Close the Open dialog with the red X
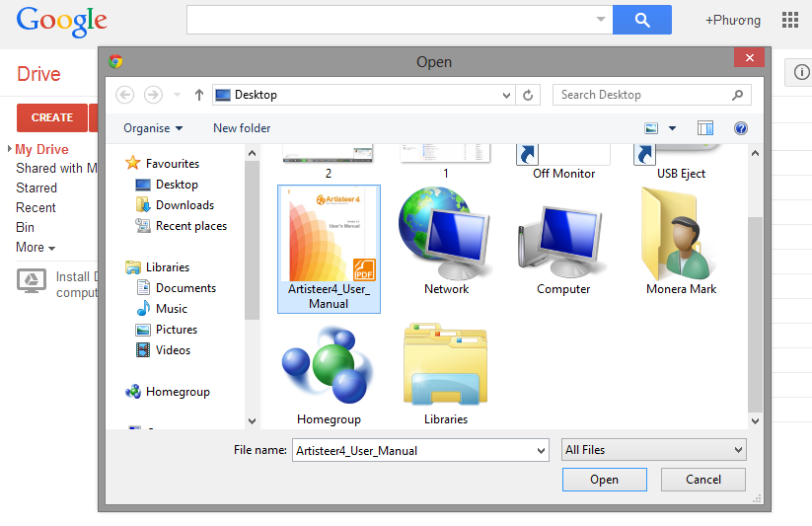 749,57
